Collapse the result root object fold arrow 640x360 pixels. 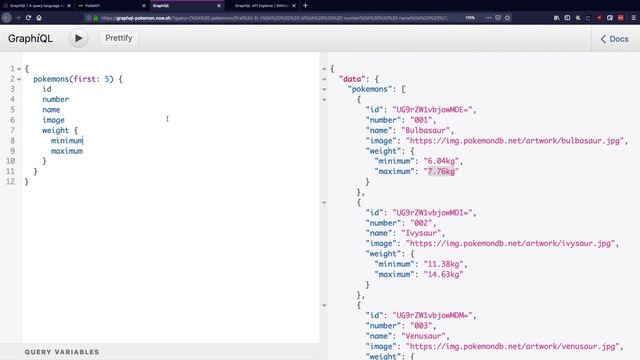(324, 69)
